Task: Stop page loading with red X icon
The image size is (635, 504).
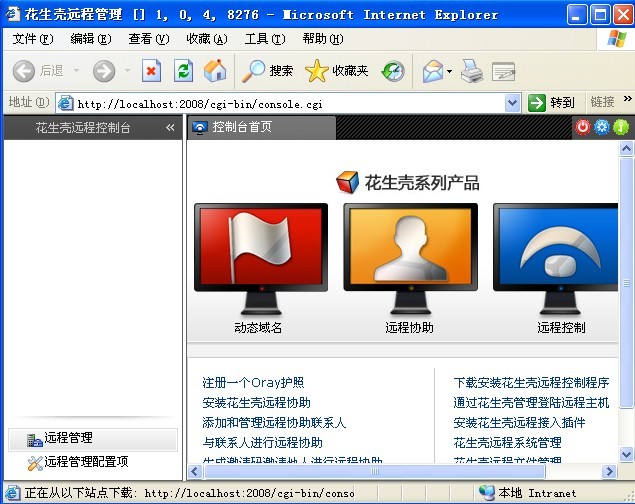Action: coord(151,71)
